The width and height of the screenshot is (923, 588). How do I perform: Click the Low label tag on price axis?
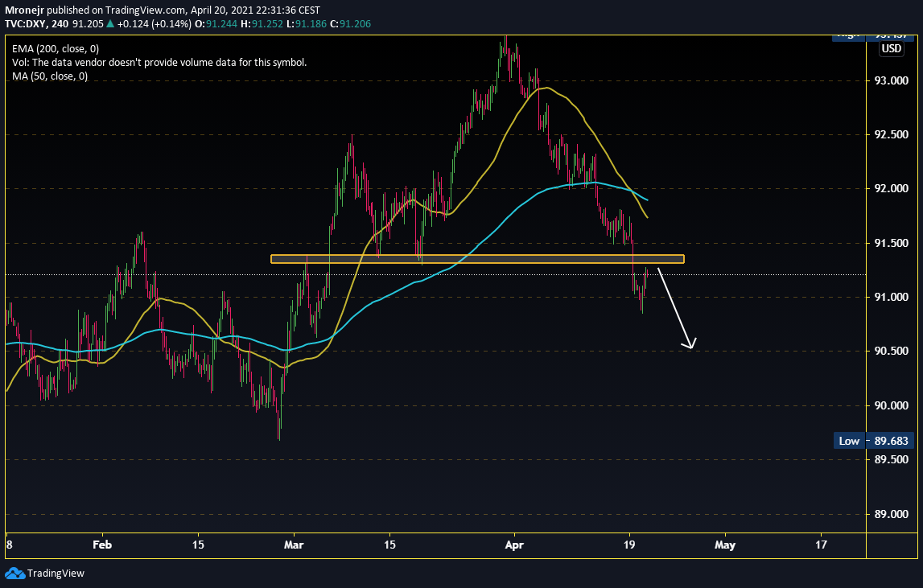[x=849, y=441]
